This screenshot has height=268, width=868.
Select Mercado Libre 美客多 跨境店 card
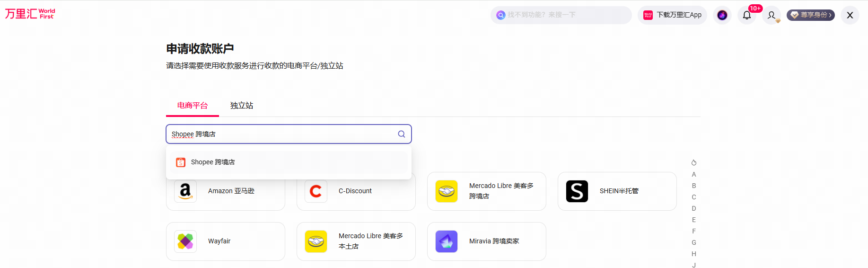[487, 191]
